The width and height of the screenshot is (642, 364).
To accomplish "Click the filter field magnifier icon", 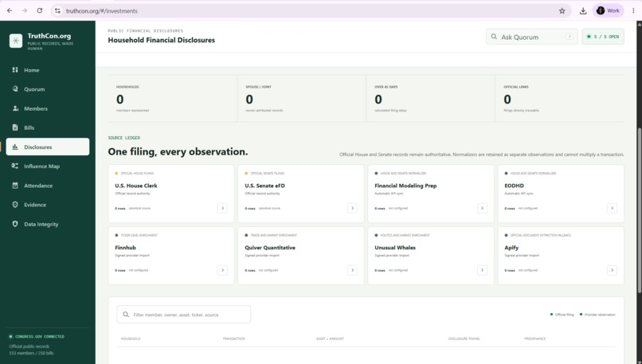I will pyautogui.click(x=126, y=315).
